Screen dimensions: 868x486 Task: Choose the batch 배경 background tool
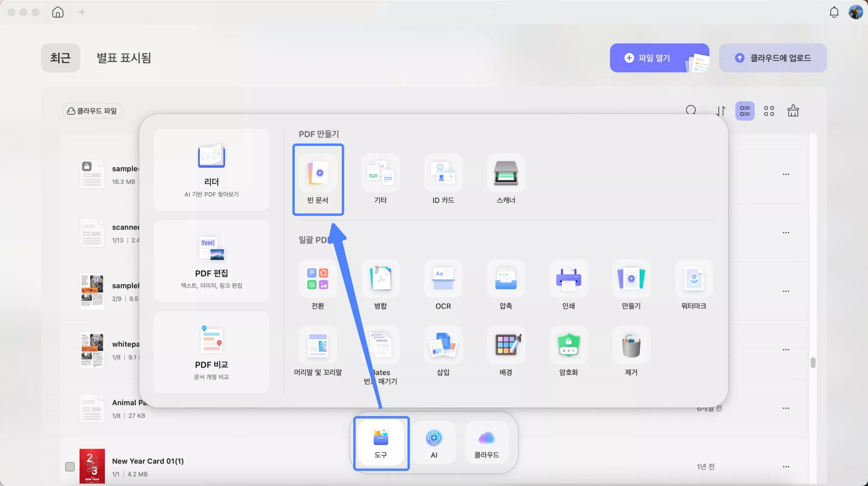pos(506,351)
